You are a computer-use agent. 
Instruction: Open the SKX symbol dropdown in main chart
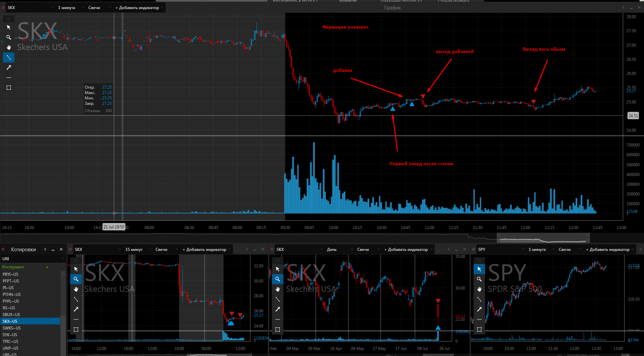[31, 7]
